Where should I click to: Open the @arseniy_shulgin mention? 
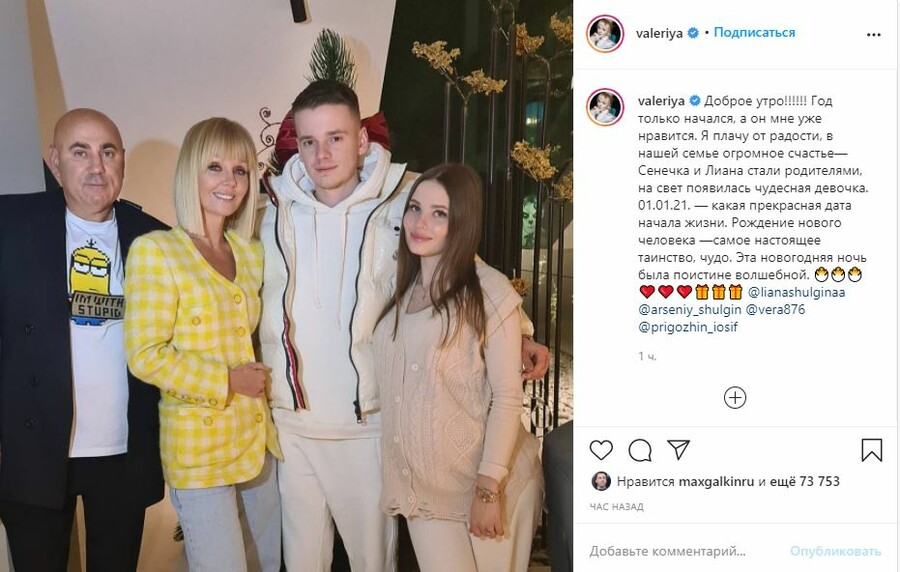pyautogui.click(x=689, y=310)
